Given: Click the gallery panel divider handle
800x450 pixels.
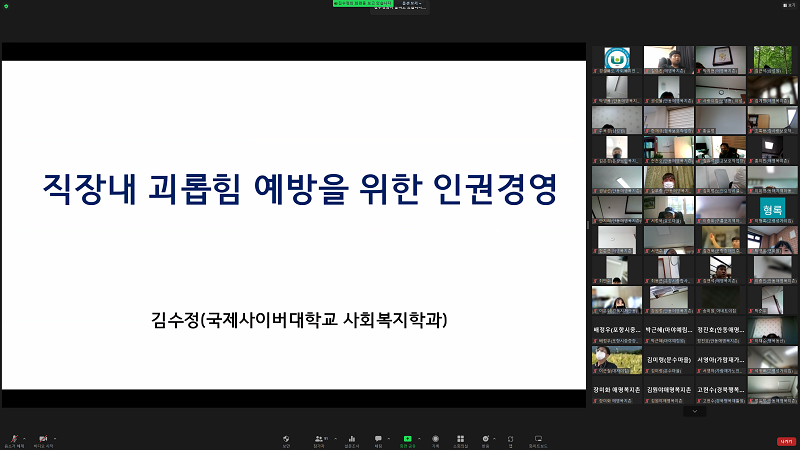Looking at the screenshot, I should click(x=588, y=225).
